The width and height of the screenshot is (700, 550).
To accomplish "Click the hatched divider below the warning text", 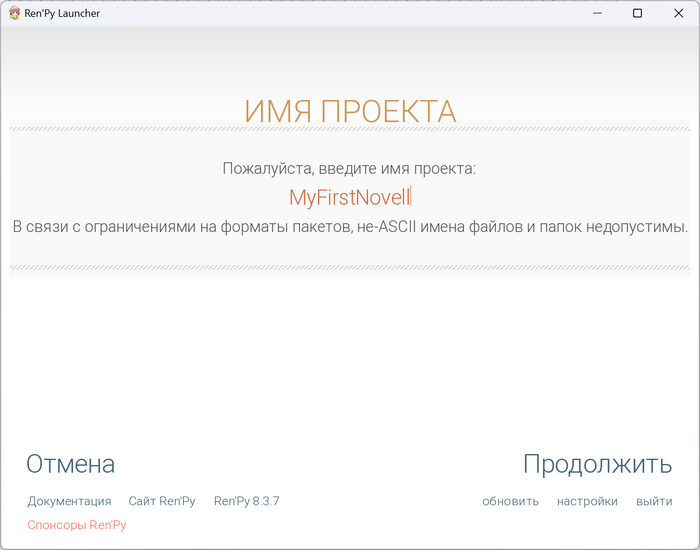I will (350, 267).
